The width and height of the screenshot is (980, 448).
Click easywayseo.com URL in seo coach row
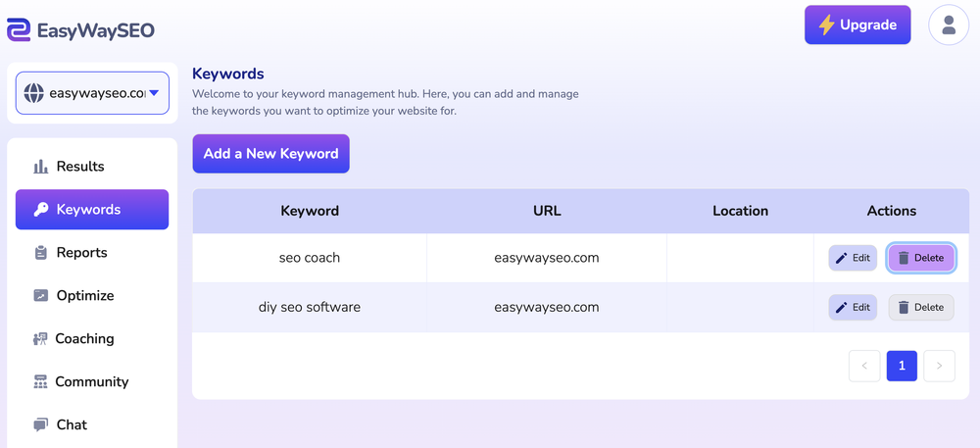point(547,258)
